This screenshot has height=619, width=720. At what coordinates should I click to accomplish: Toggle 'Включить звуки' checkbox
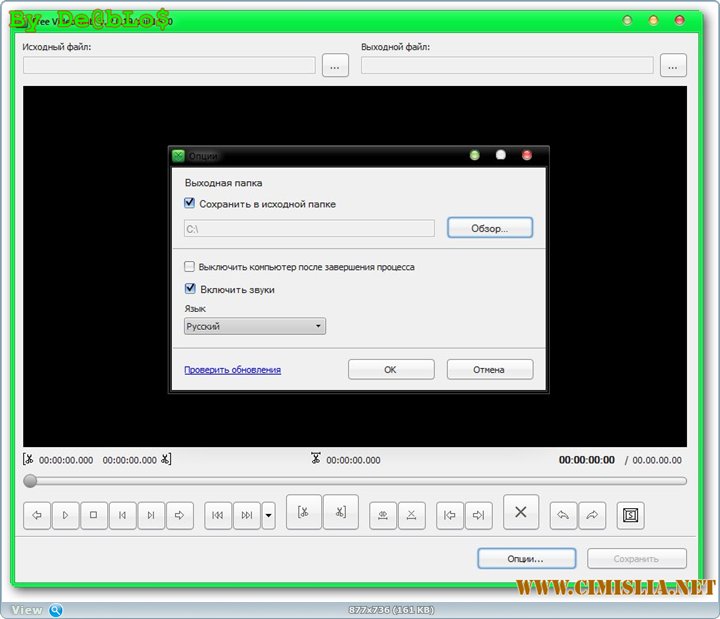[190, 289]
